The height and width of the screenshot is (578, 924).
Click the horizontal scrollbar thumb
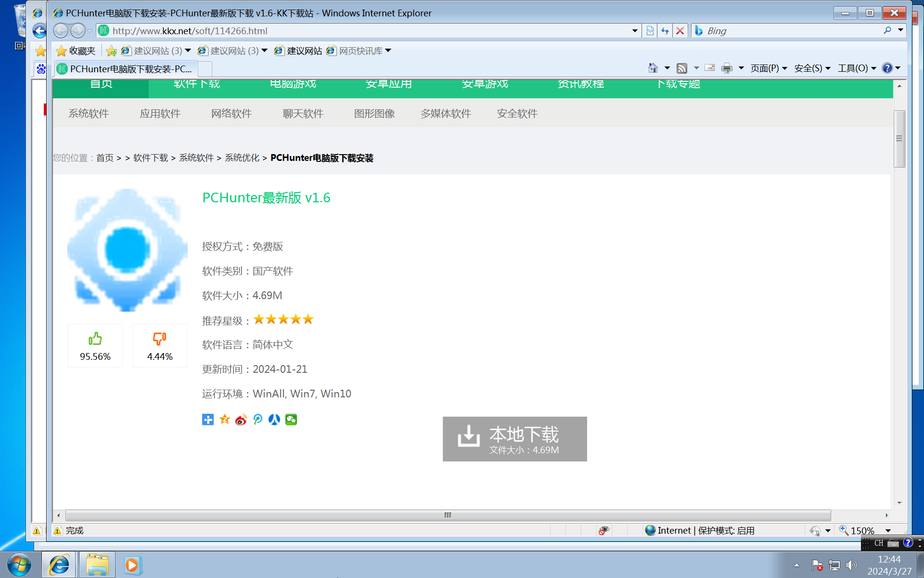click(x=448, y=515)
